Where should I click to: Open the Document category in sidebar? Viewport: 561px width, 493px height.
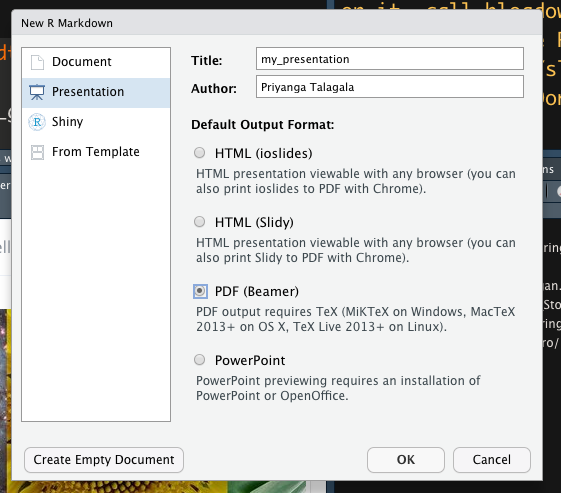point(96,62)
